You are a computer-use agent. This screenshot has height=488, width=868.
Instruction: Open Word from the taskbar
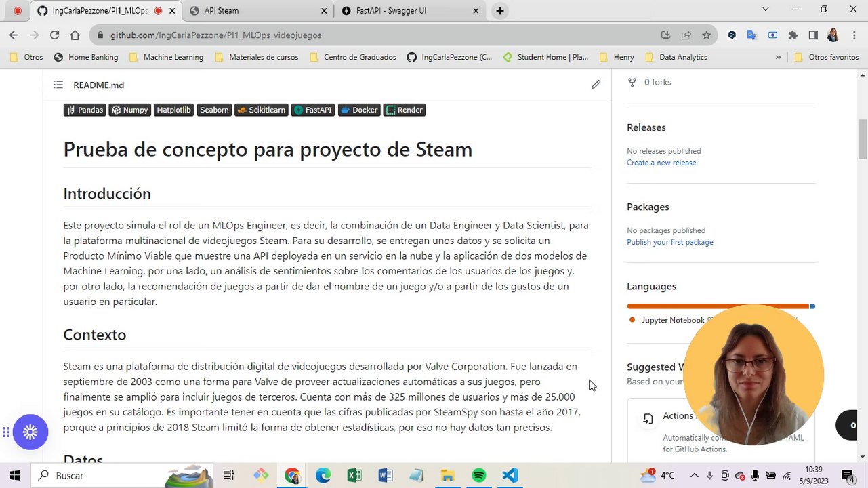385,475
